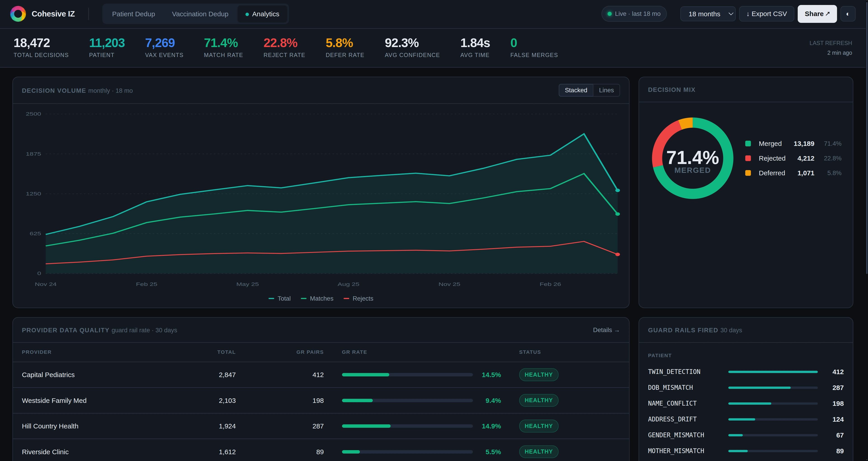868x461 pixels.
Task: Click the STATUS column header
Action: pos(530,352)
